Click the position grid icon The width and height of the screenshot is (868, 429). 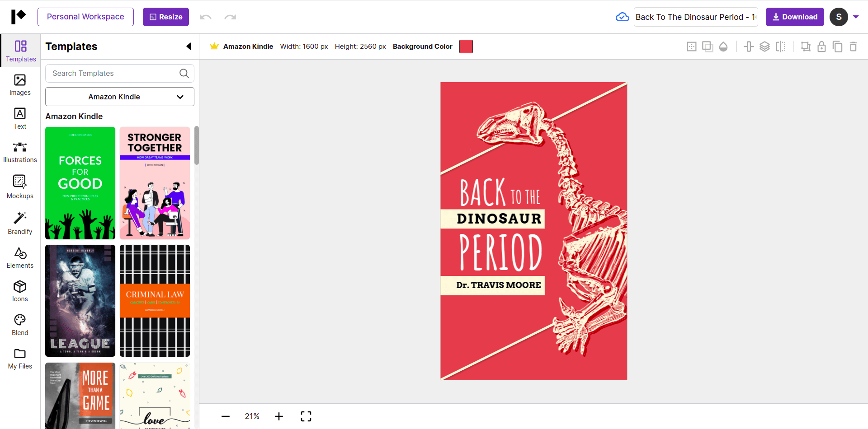pyautogui.click(x=691, y=47)
